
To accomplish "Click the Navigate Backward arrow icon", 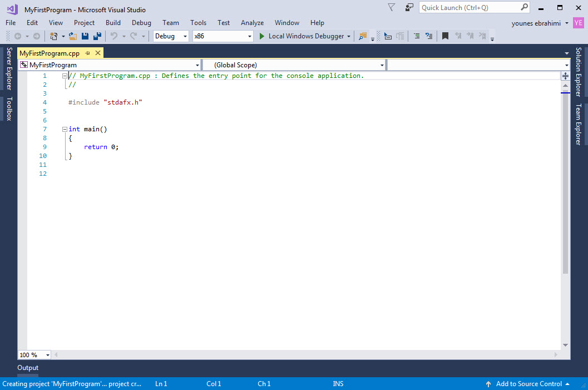I will (18, 36).
